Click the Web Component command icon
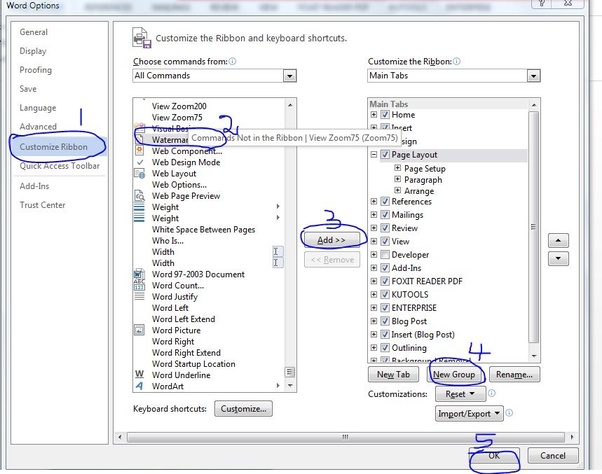602x474 pixels. [x=139, y=151]
